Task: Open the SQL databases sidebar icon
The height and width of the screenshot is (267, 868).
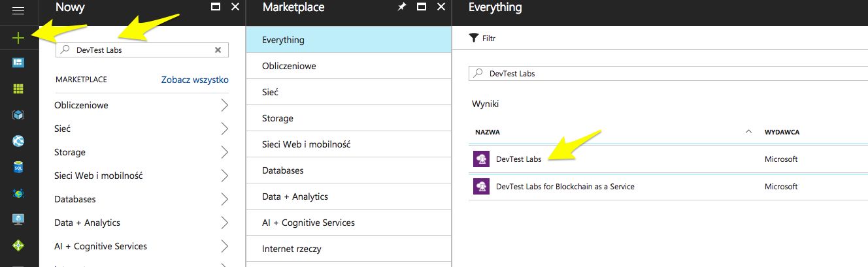Action: pyautogui.click(x=18, y=167)
